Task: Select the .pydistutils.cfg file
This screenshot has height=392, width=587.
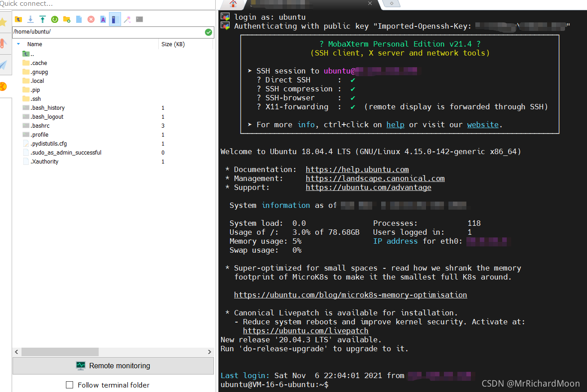Action: point(45,144)
